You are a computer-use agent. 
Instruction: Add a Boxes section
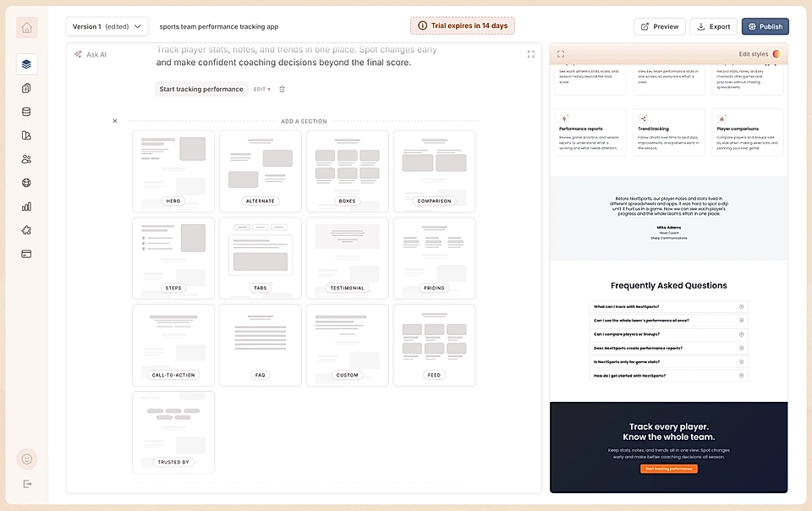tap(348, 172)
